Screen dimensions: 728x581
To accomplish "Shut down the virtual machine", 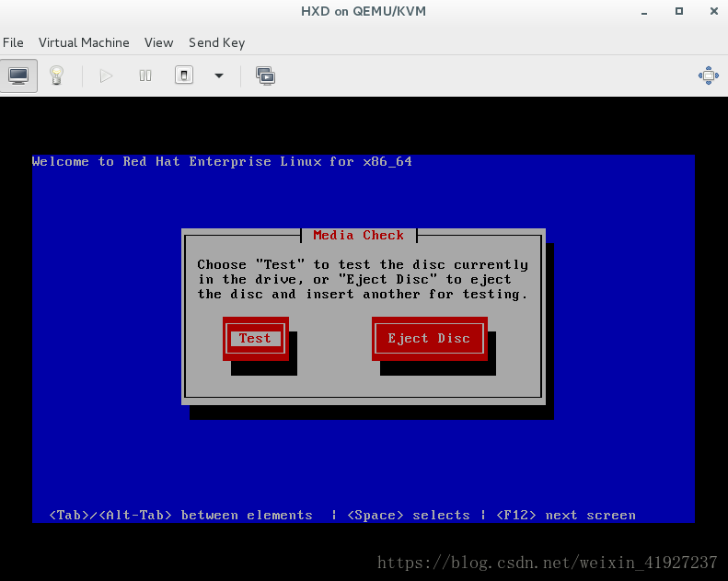I will pyautogui.click(x=184, y=76).
